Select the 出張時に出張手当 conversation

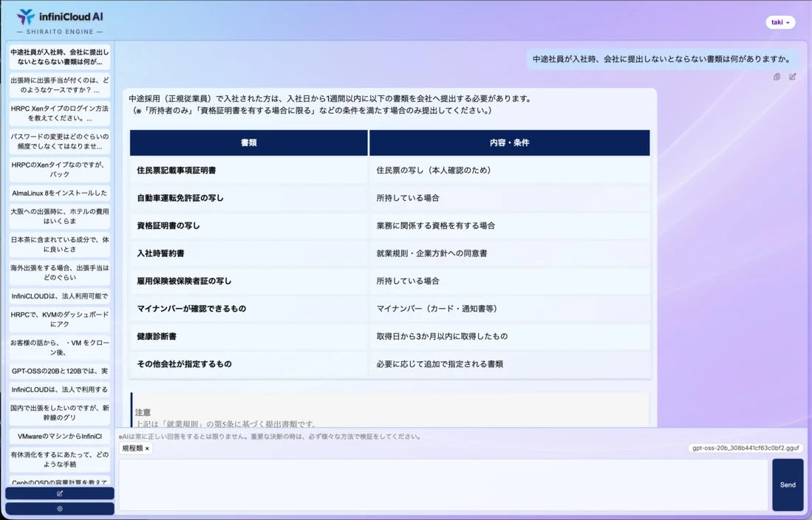(59, 86)
